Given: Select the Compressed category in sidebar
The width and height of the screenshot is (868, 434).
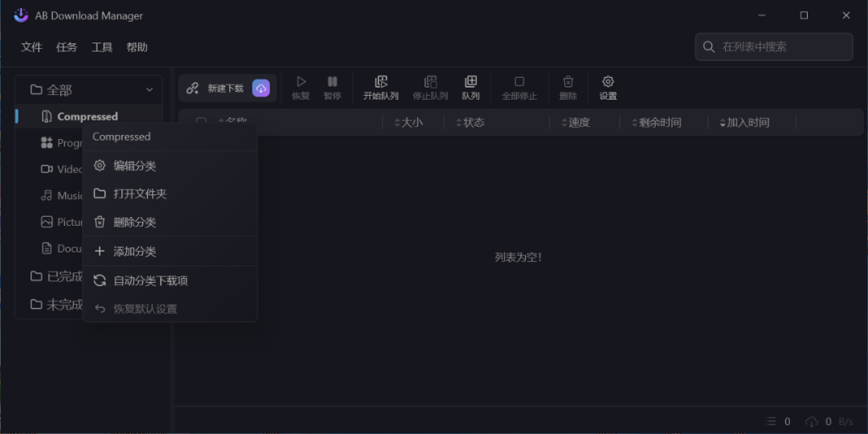Looking at the screenshot, I should (88, 117).
